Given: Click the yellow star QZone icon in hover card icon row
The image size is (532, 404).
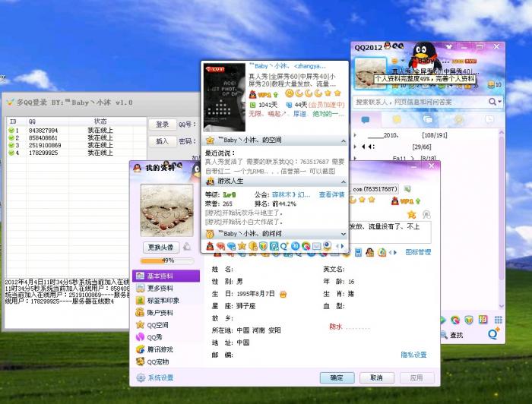Looking at the screenshot, I should coord(242,246).
